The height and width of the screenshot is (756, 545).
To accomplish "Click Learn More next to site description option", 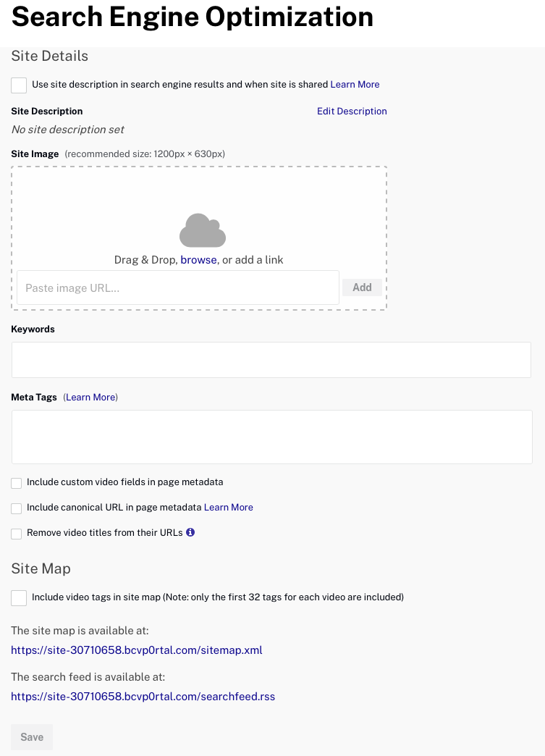I will pos(355,85).
